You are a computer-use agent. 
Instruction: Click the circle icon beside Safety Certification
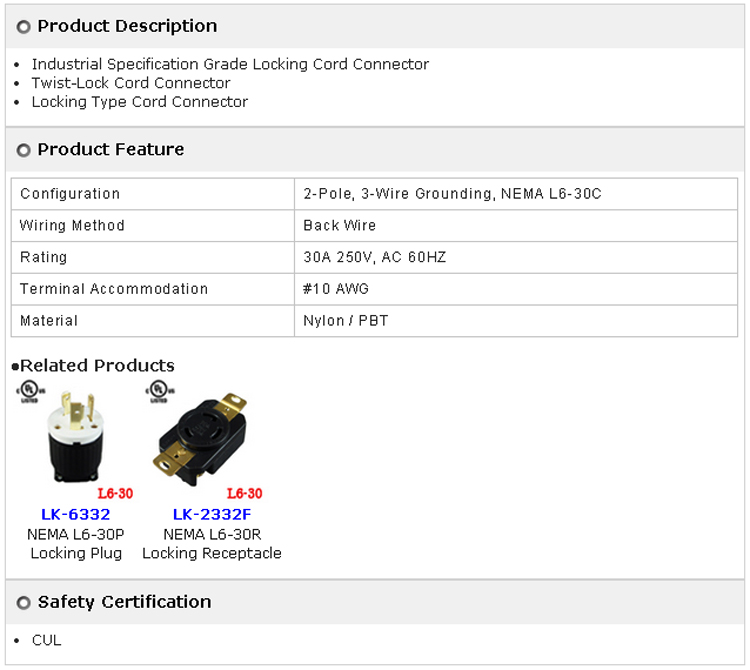pos(24,603)
